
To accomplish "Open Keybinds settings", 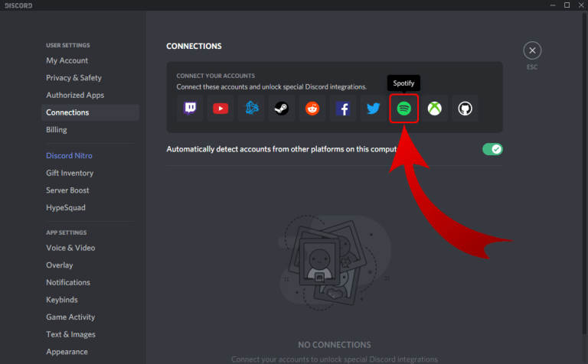I will pyautogui.click(x=90, y=300).
